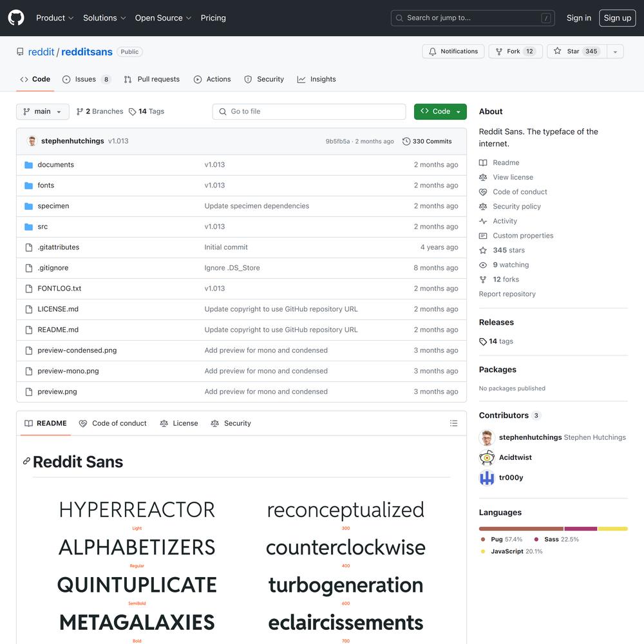Click the Activity pulse icon
This screenshot has height=644, width=644.
click(x=483, y=221)
